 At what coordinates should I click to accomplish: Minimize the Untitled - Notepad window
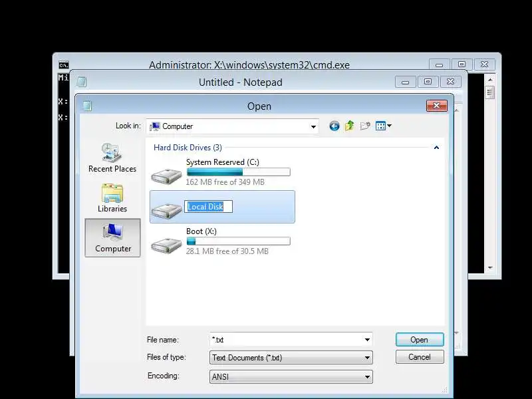pyautogui.click(x=406, y=82)
